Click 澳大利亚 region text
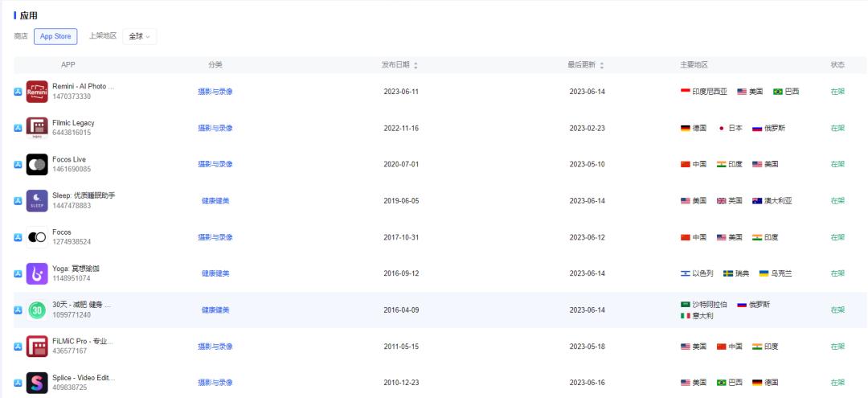The height and width of the screenshot is (398, 868). coord(778,201)
